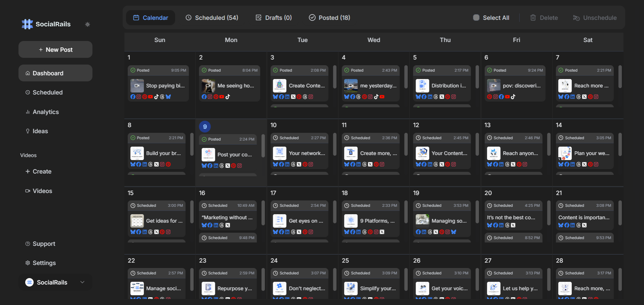Open the 'Me seeing ho...' post thumbnail
The height and width of the screenshot is (305, 644).
(x=209, y=86)
